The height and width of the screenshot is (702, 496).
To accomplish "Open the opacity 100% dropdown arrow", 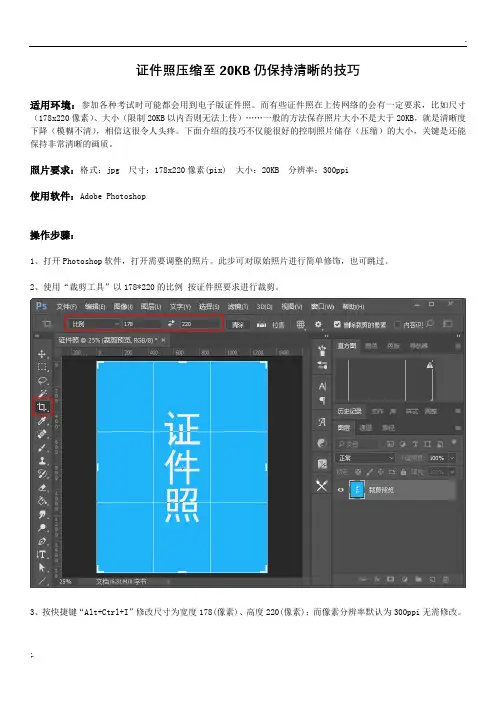I will click(452, 458).
